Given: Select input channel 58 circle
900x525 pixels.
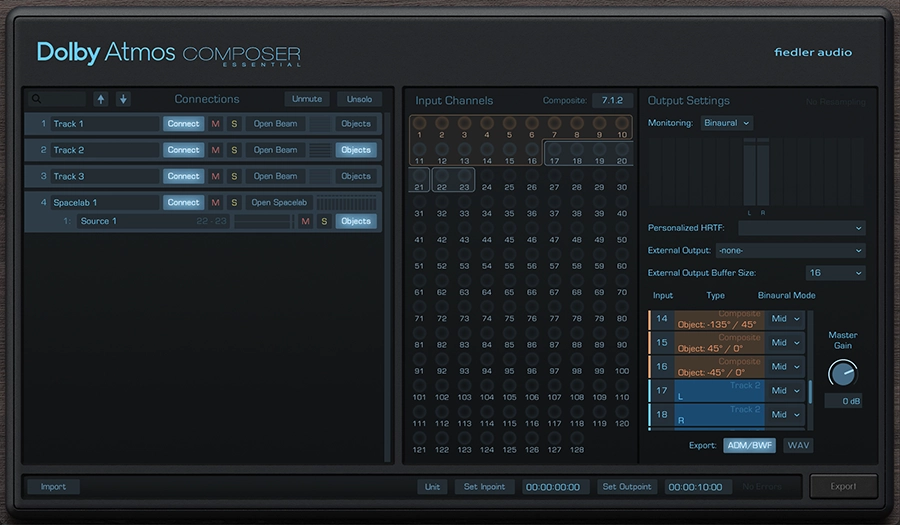Looking at the screenshot, I should pos(577,254).
